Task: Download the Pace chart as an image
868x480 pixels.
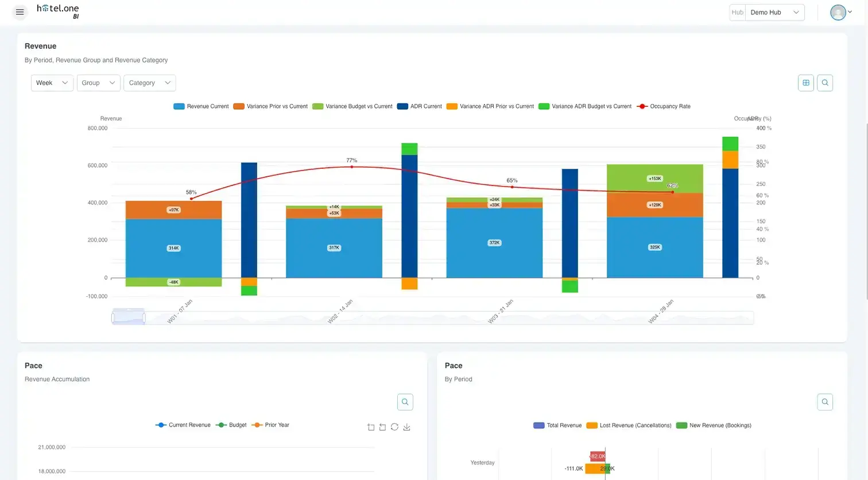Action: pyautogui.click(x=406, y=427)
